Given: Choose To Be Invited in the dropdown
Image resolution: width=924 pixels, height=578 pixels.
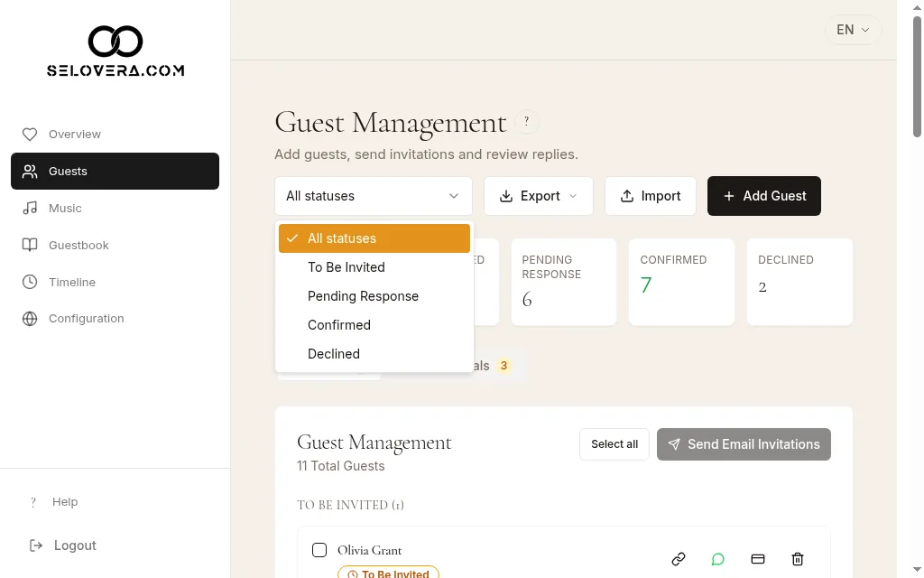Looking at the screenshot, I should 374,267.
